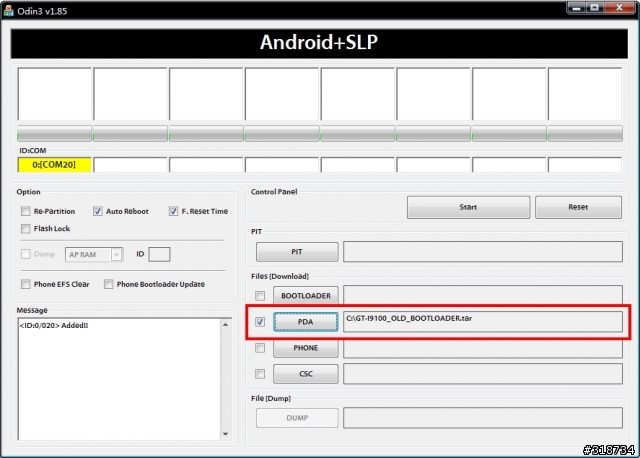Click the BOOTLOADER file path field
The image size is (640, 458).
pyautogui.click(x=483, y=295)
